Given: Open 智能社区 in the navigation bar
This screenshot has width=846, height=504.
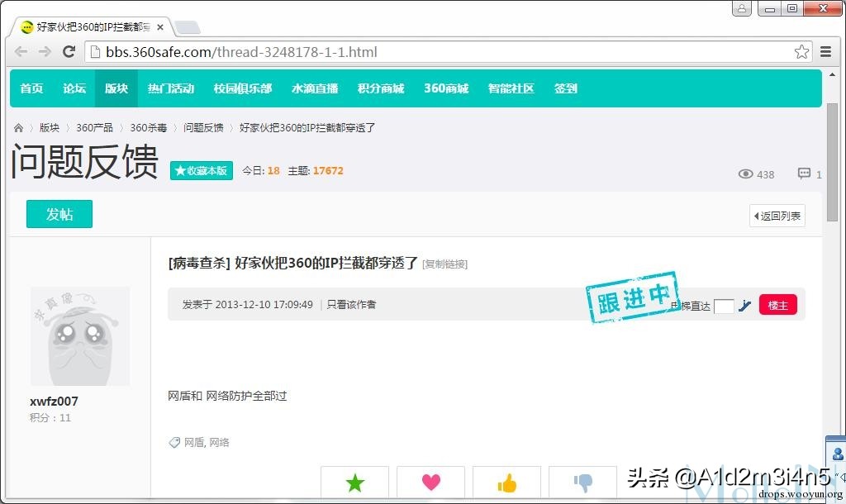Looking at the screenshot, I should tap(511, 88).
